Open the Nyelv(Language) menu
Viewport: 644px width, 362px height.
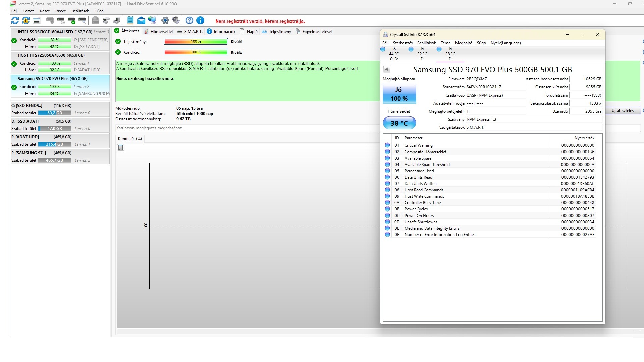coord(505,43)
